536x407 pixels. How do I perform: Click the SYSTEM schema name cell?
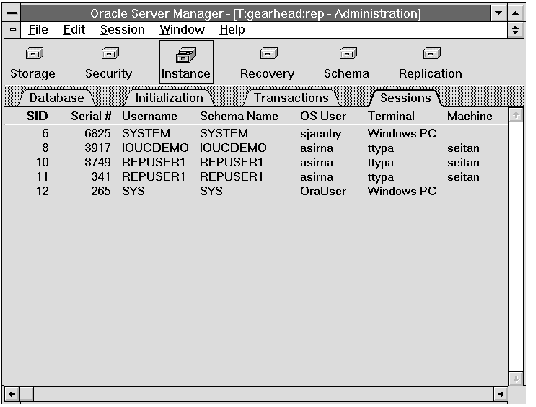coord(224,133)
